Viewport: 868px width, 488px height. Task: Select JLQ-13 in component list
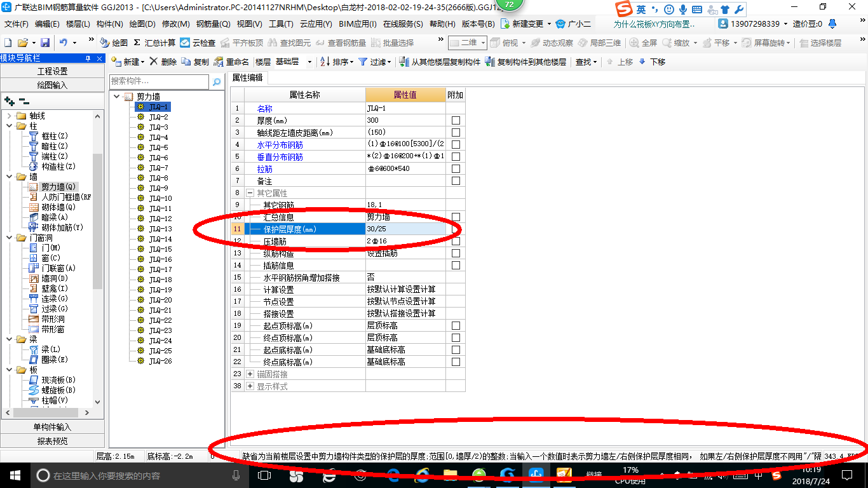160,229
